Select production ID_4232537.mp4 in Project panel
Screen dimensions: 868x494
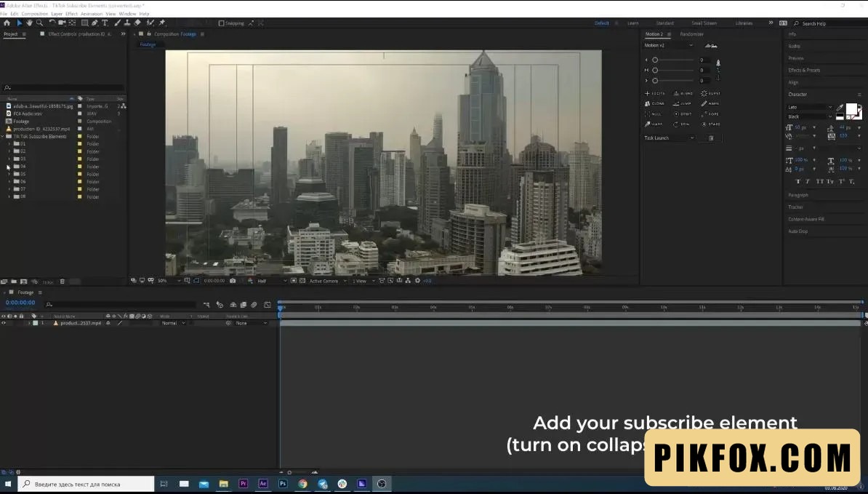click(x=41, y=129)
